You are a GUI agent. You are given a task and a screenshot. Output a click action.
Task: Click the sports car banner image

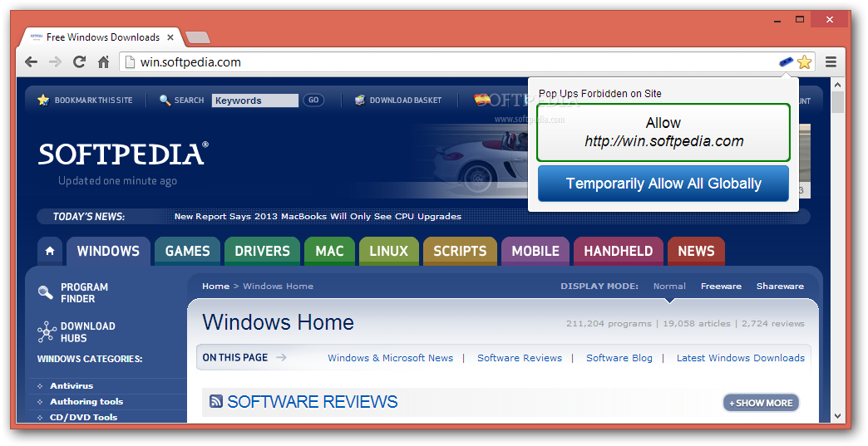[x=479, y=160]
